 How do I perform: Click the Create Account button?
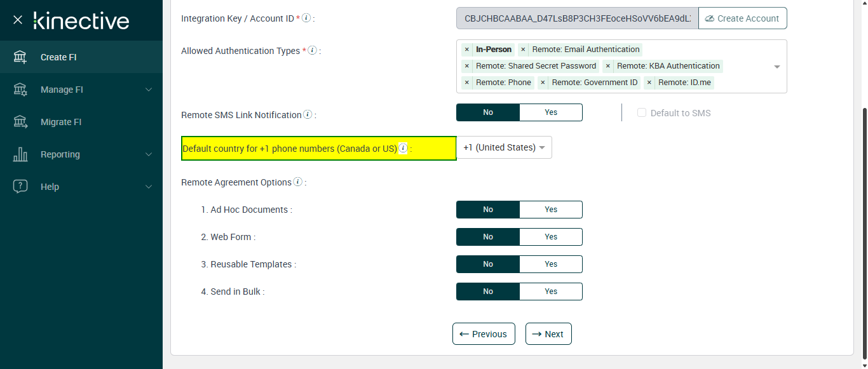click(742, 18)
